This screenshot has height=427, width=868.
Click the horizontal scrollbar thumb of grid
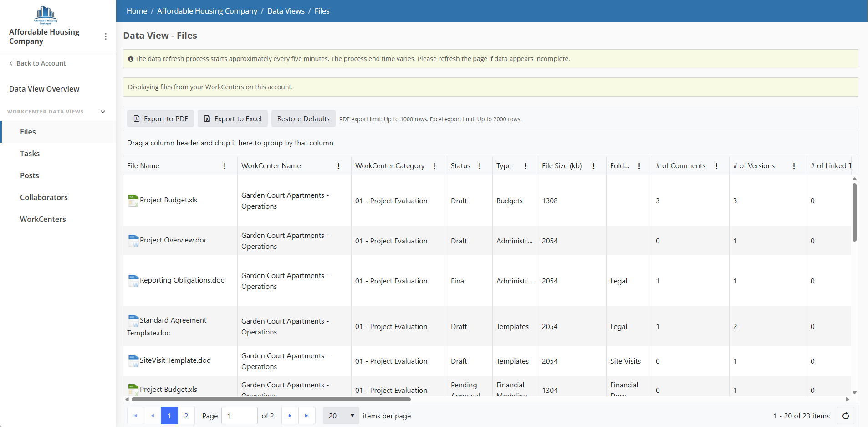[x=271, y=399]
